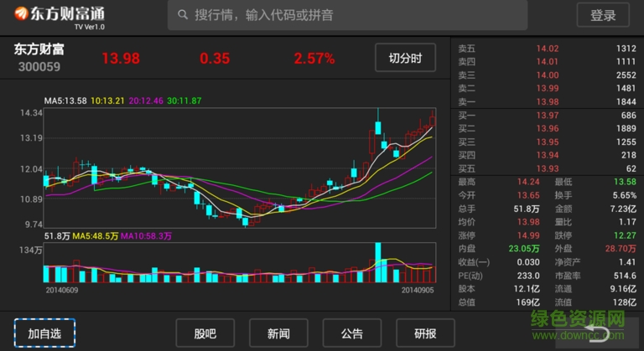Click 总手 value 51.8万 in stats
644x351 pixels.
point(527,209)
